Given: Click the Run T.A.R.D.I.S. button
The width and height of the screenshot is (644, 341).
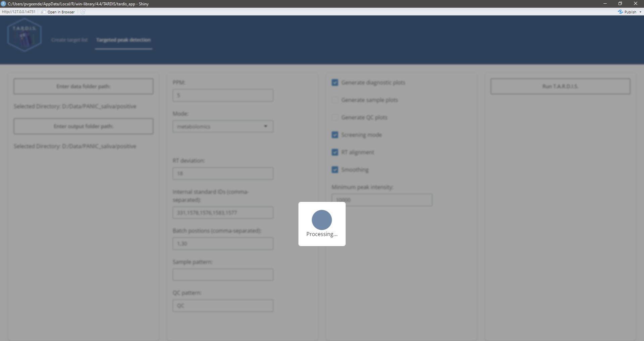Looking at the screenshot, I should pyautogui.click(x=560, y=87).
